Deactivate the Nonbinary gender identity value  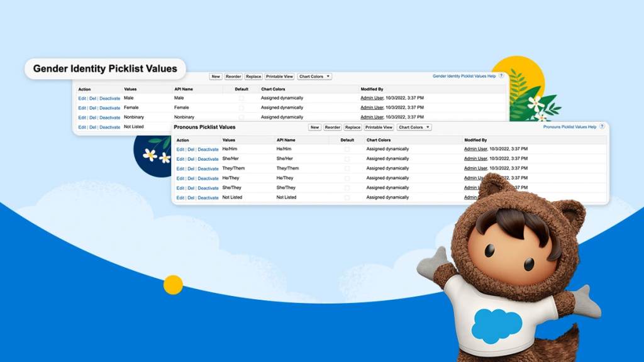point(109,118)
